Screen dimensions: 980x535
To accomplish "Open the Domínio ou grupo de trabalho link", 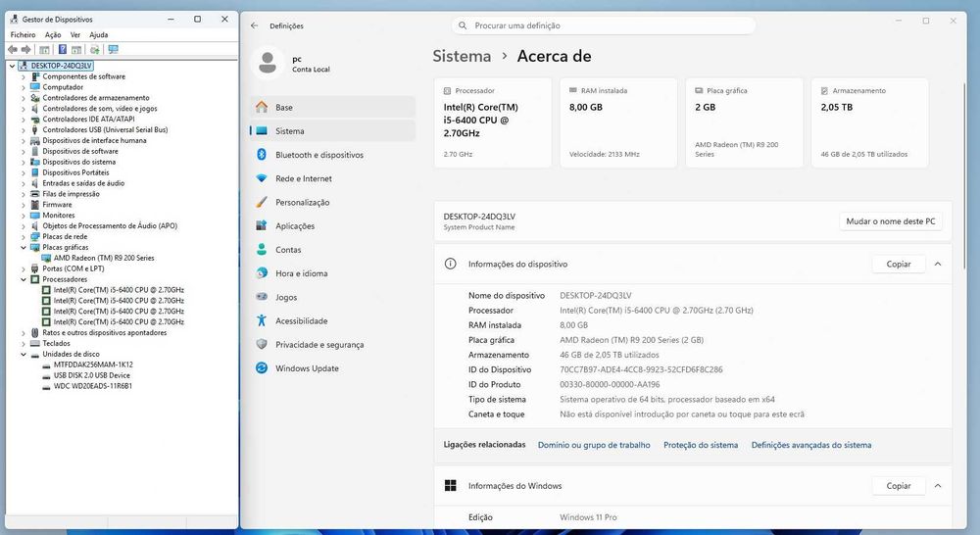I will click(x=594, y=445).
